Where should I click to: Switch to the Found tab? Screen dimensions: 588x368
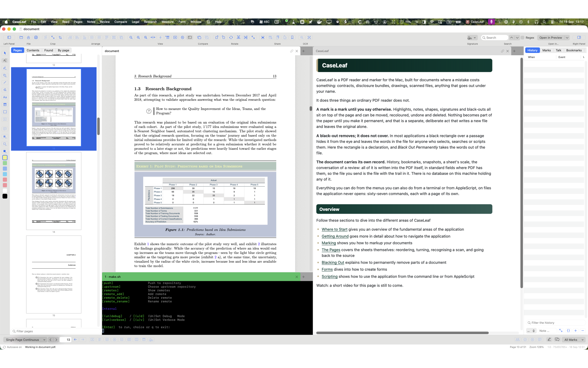point(49,50)
